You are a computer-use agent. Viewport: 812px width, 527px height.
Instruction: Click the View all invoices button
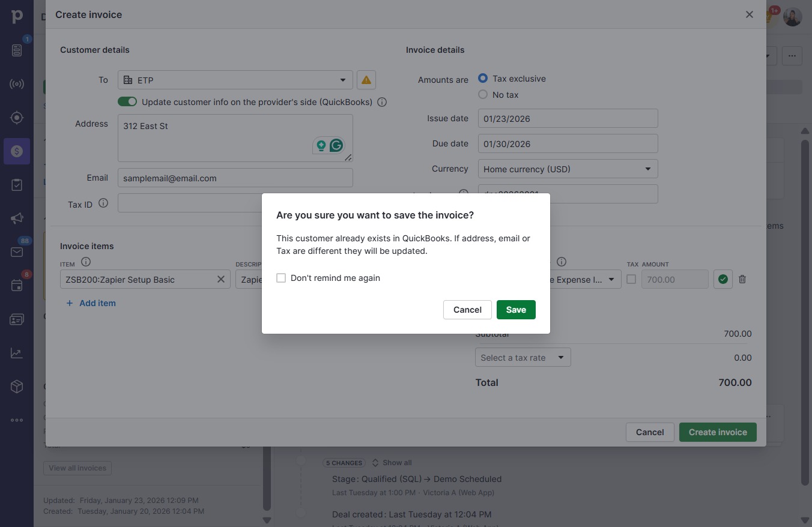(77, 468)
